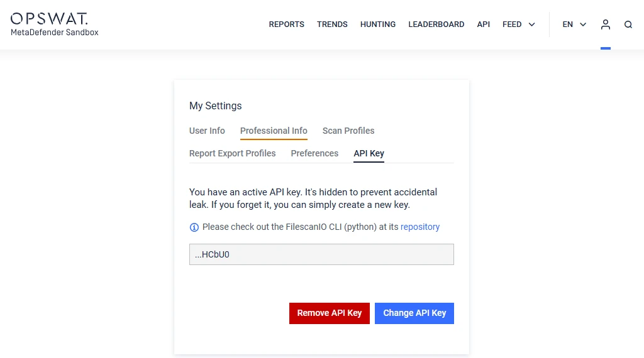644x358 pixels.
Task: View the LEADERBOARD page
Action: coord(436,24)
